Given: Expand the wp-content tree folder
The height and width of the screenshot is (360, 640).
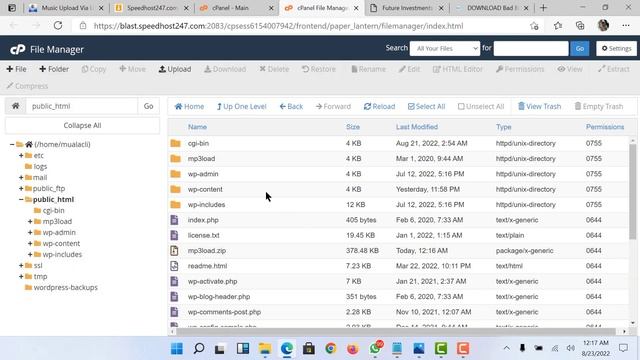Looking at the screenshot, I should coord(30,244).
